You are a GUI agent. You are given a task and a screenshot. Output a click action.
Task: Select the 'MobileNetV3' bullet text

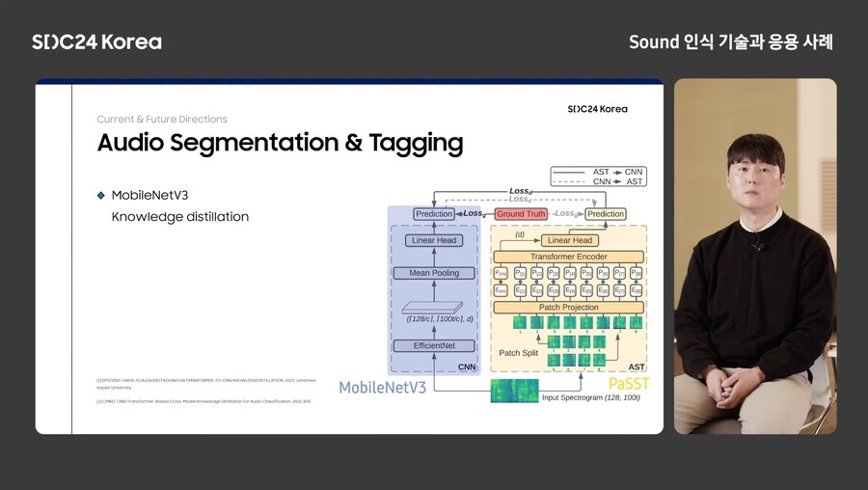click(150, 195)
